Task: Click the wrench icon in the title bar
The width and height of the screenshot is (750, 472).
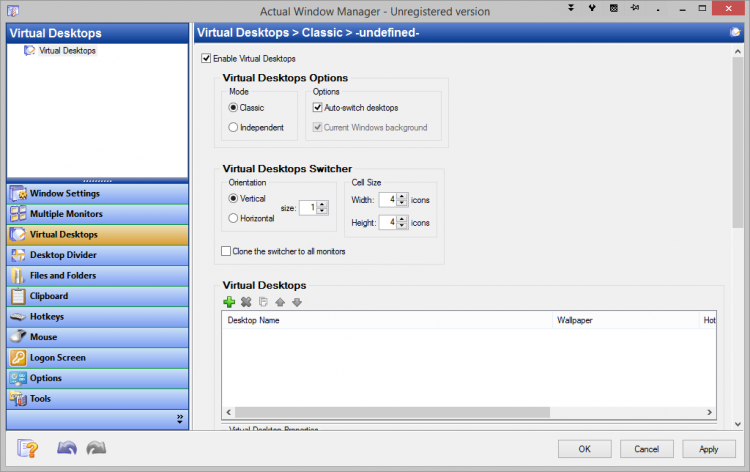Action: (x=592, y=8)
